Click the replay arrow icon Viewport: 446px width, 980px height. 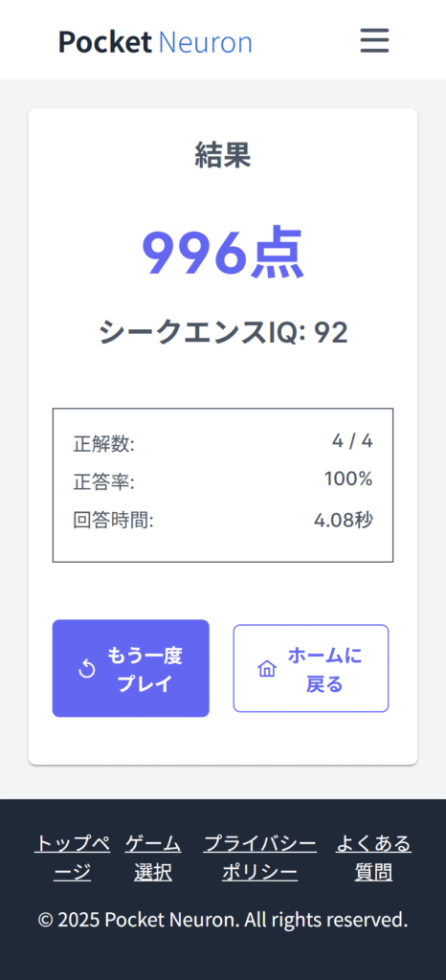point(87,669)
